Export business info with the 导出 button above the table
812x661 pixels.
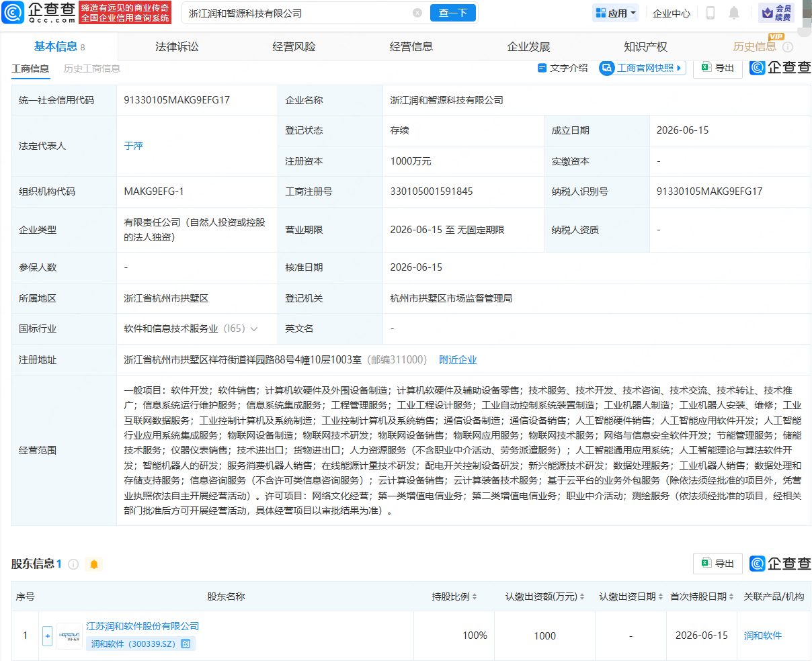pos(718,68)
